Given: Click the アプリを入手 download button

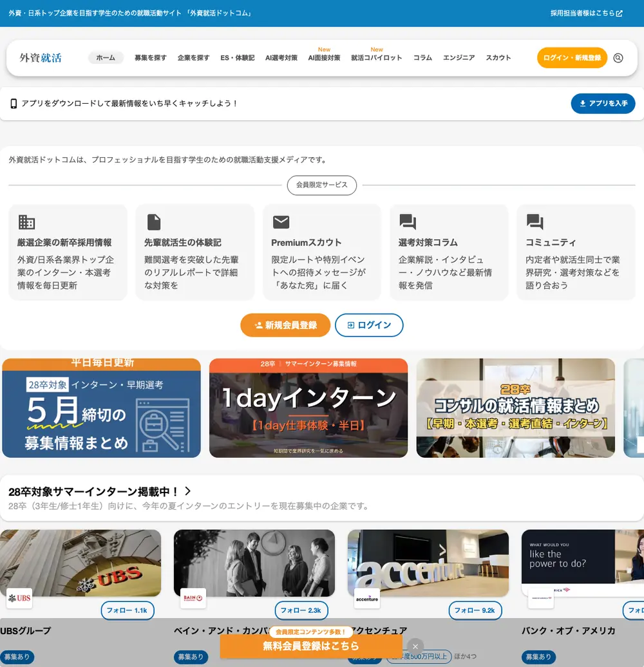Looking at the screenshot, I should 603,104.
